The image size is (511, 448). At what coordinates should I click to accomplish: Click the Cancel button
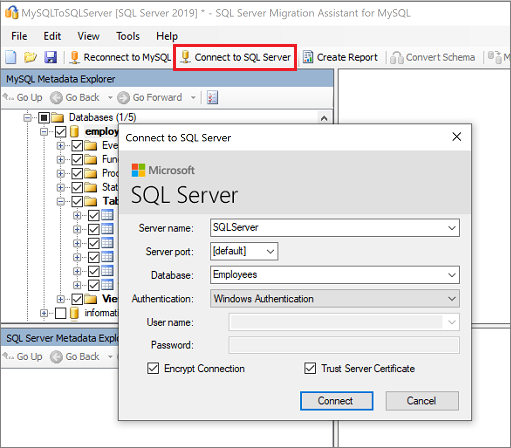pos(422,401)
